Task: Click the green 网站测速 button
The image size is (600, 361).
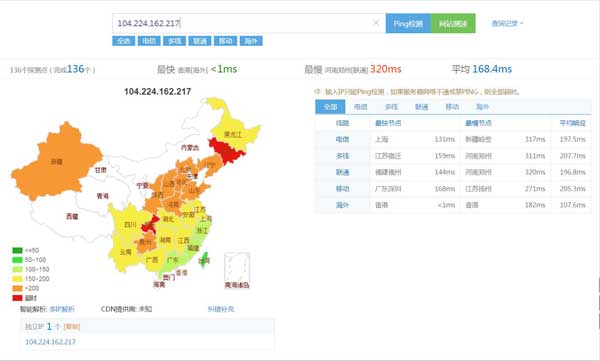Action: pyautogui.click(x=453, y=23)
